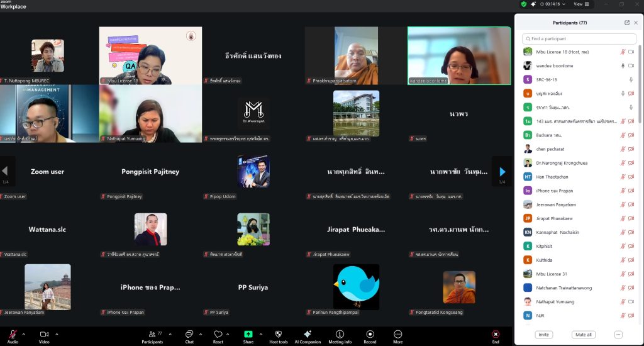644x346 pixels.
Task: Toggle camera using the Video button
Action: tap(44, 334)
